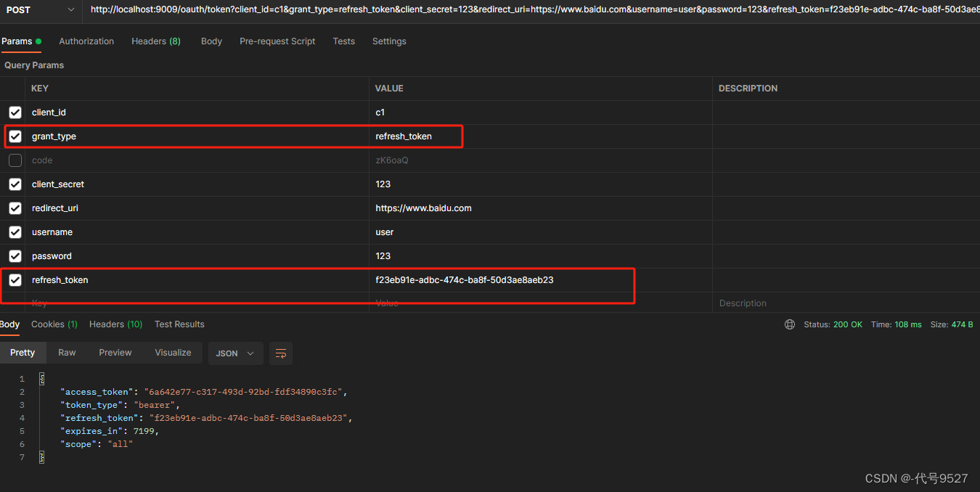The height and width of the screenshot is (492, 980).
Task: Disable the password parameter checkbox
Action: click(15, 256)
